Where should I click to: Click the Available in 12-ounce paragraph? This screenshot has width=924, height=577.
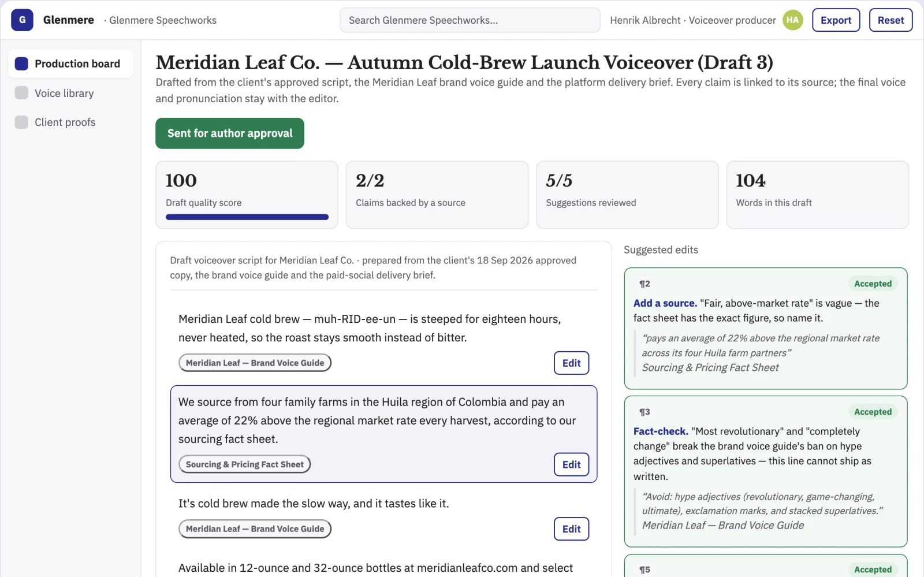click(375, 568)
